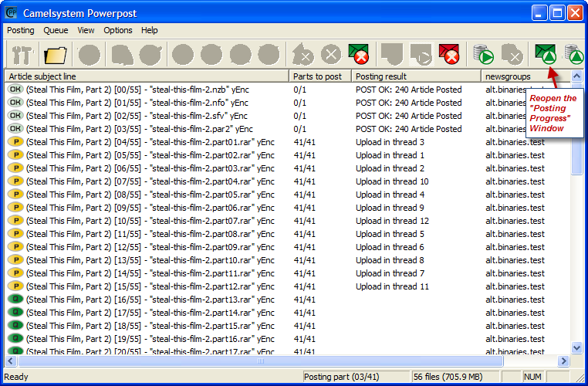Click the OK status icon for steal-this-film-2.nzb
Viewport: 588px width, 386px height.
[15, 90]
